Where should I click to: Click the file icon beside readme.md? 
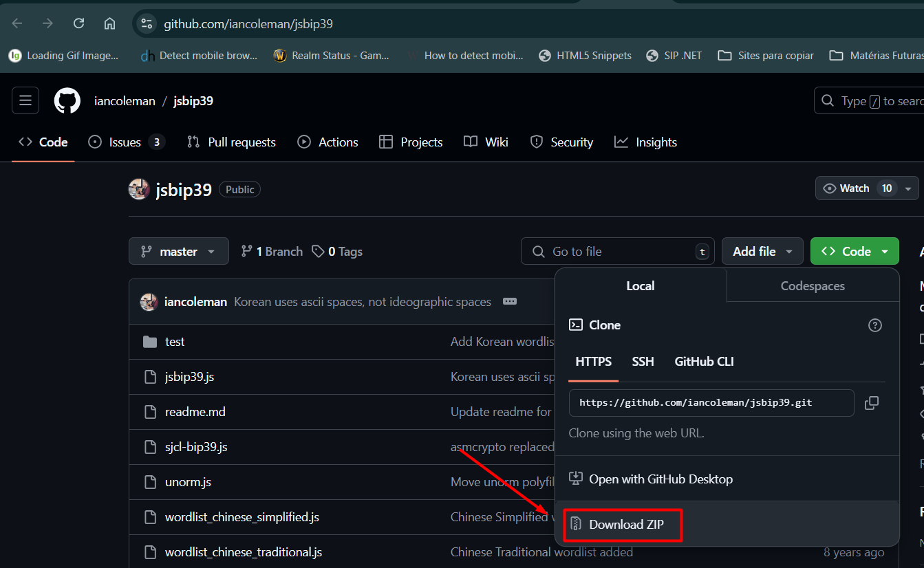coord(150,412)
